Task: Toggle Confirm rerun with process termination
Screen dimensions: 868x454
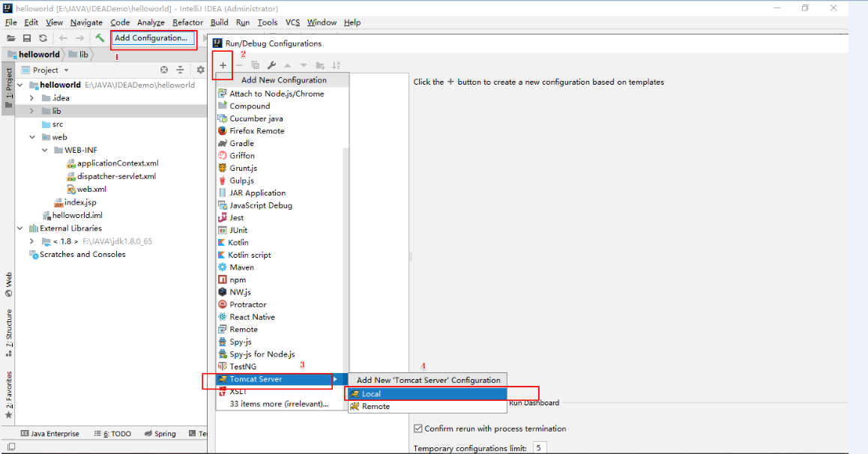Action: pos(418,429)
